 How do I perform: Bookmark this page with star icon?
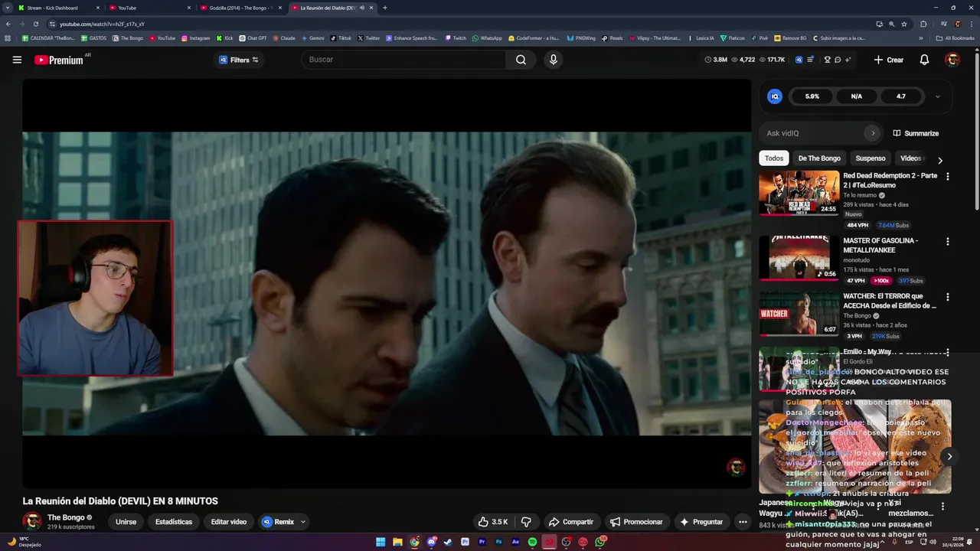tap(904, 24)
